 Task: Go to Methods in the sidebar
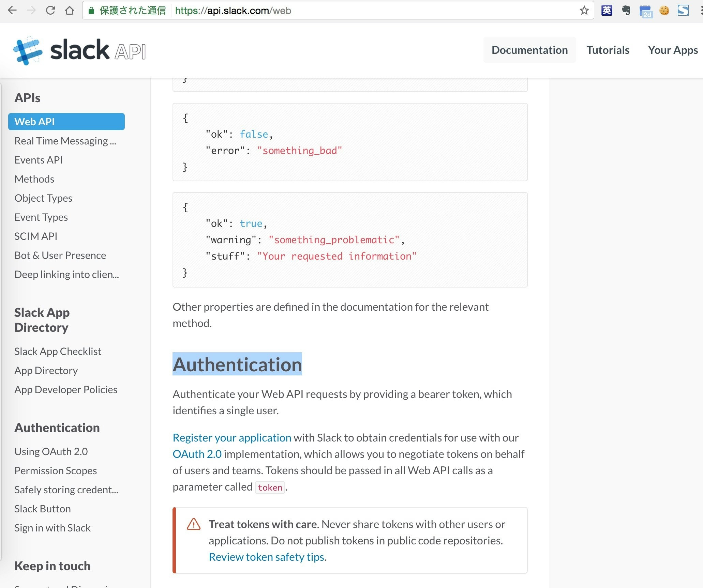click(x=34, y=179)
